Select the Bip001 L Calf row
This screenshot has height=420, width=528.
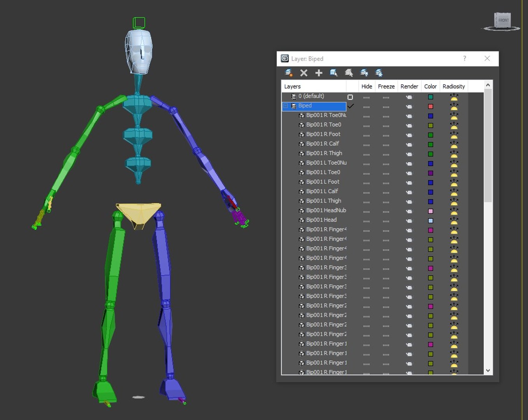(322, 191)
